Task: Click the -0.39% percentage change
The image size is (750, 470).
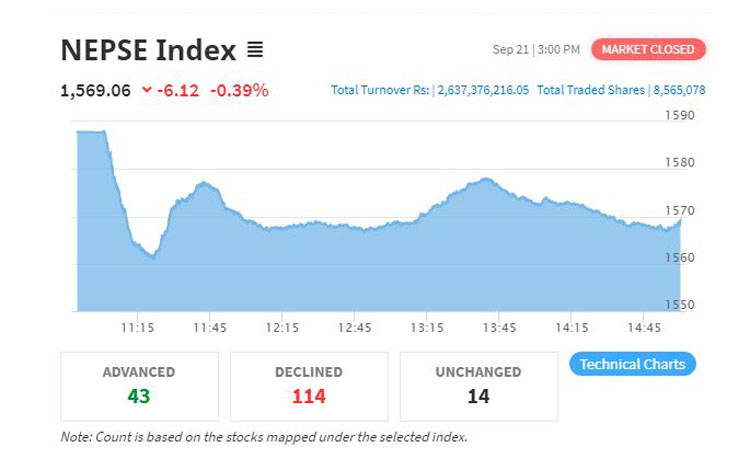Action: pyautogui.click(x=239, y=90)
